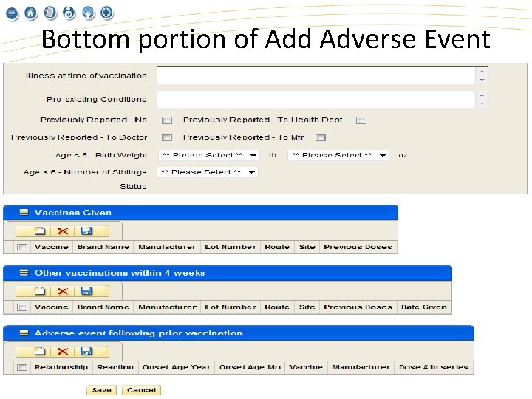
Task: Delete row in Vaccines Given toolbar
Action: coord(63,231)
